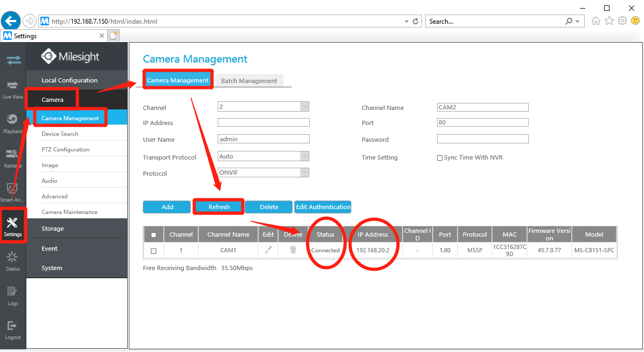This screenshot has height=352, width=644.
Task: Click the Add button
Action: point(167,207)
